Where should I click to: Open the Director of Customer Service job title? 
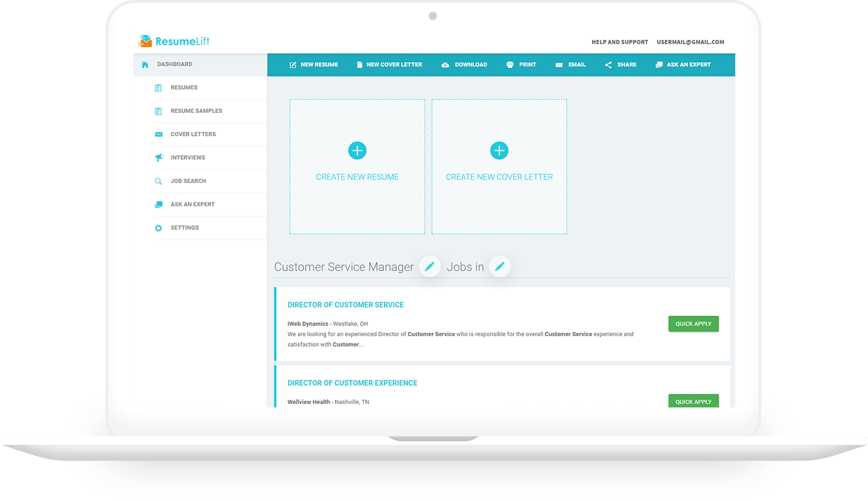(345, 305)
